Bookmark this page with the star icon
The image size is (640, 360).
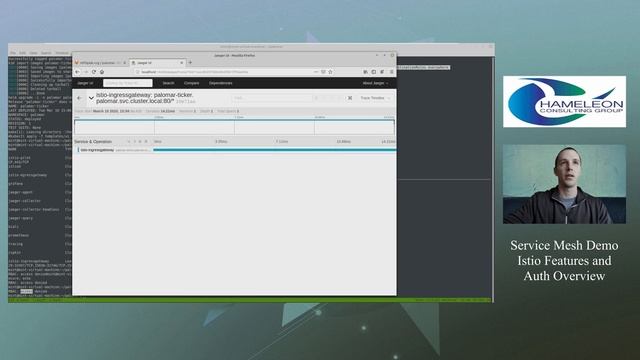click(331, 72)
